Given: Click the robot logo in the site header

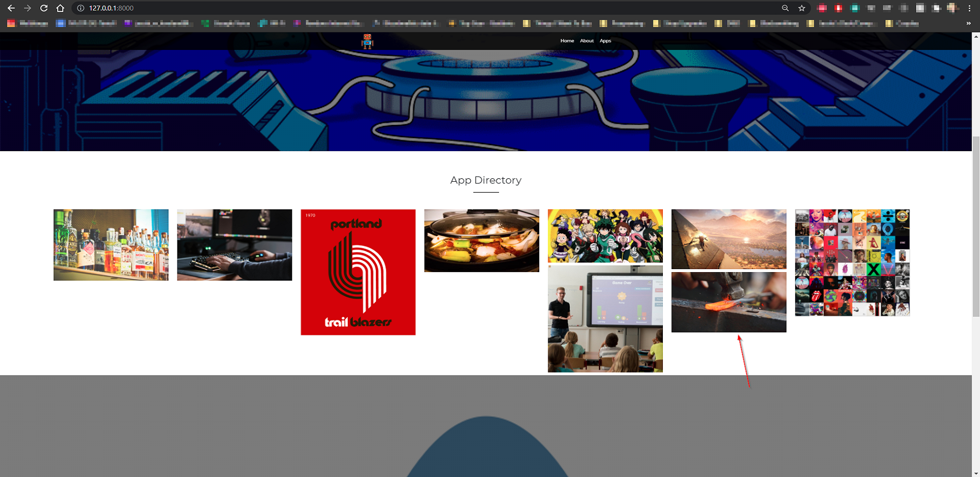Looking at the screenshot, I should point(367,41).
